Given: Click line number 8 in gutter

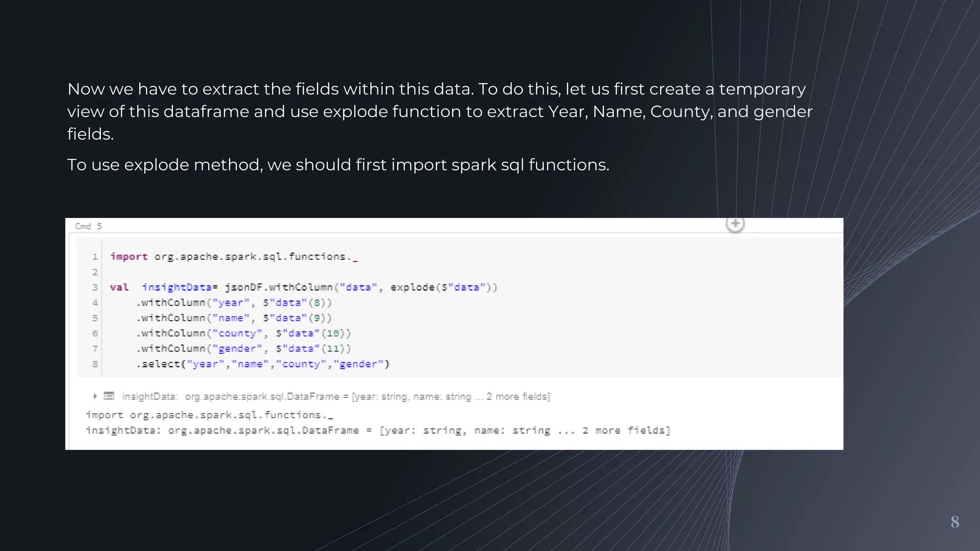Looking at the screenshot, I should pos(95,364).
